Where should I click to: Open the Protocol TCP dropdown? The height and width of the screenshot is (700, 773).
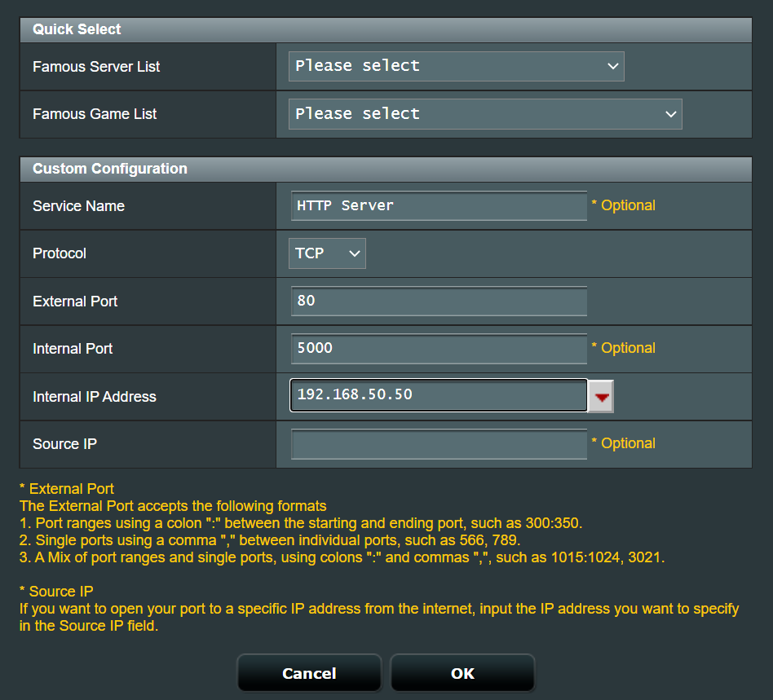click(327, 253)
